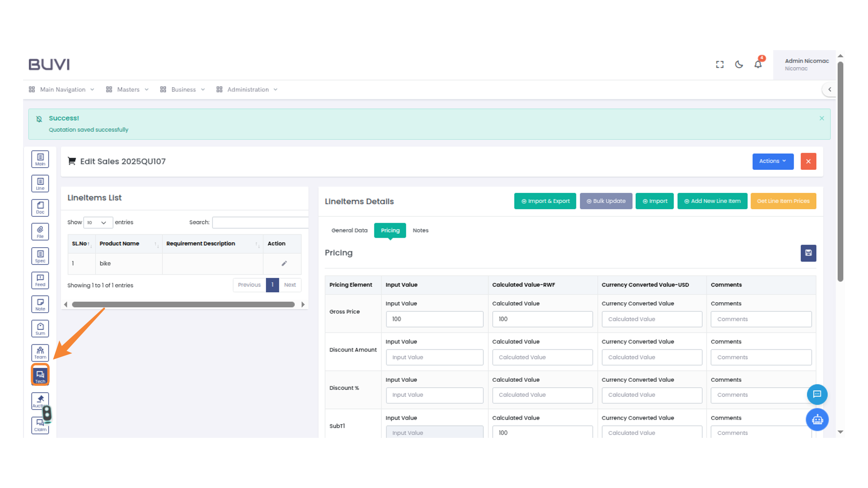Expand the Actions dropdown button
The height and width of the screenshot is (488, 868).
coord(773,161)
